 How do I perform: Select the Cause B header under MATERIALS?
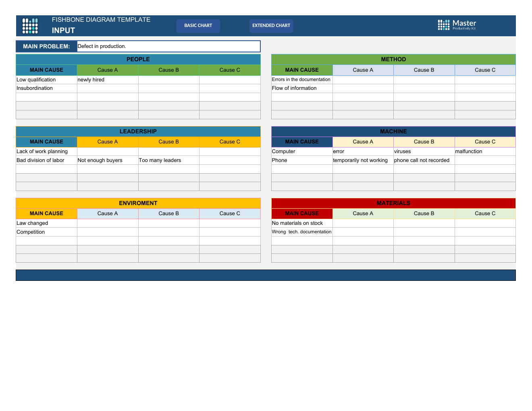point(424,214)
